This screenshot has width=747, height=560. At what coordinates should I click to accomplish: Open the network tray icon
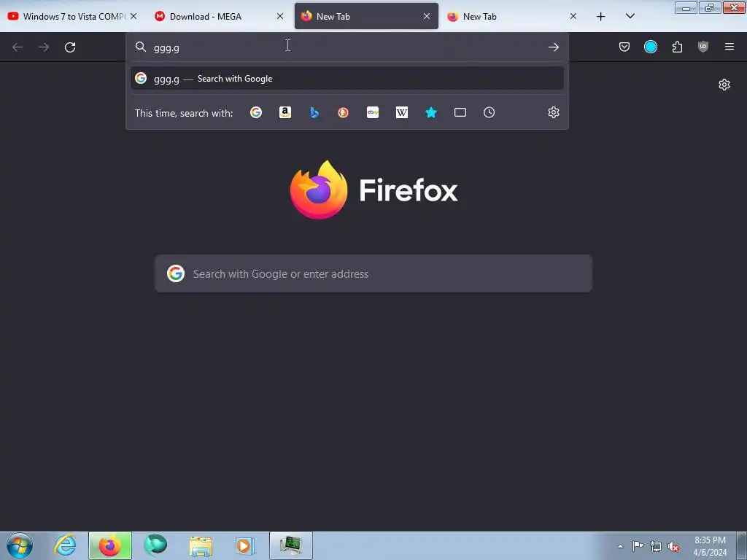656,546
